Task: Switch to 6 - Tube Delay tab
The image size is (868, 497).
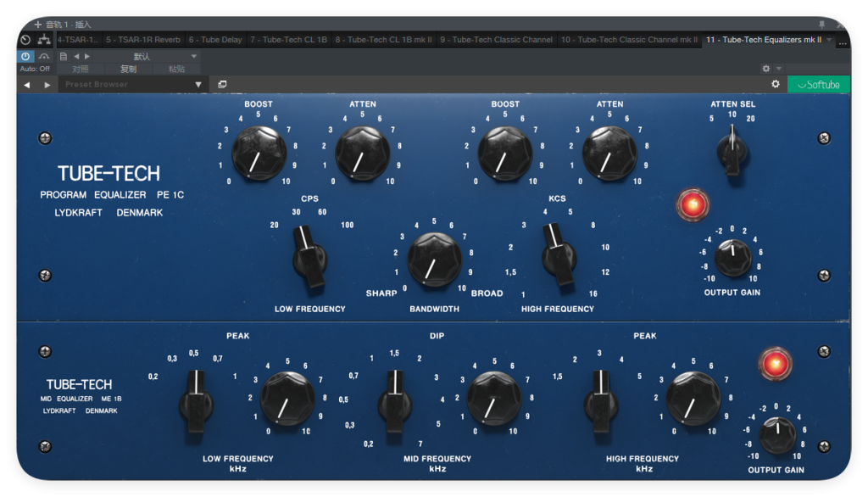Action: [215, 40]
